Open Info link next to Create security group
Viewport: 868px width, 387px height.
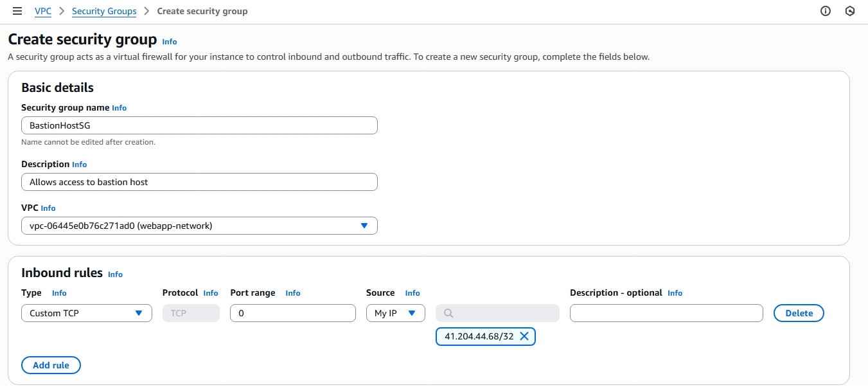169,42
